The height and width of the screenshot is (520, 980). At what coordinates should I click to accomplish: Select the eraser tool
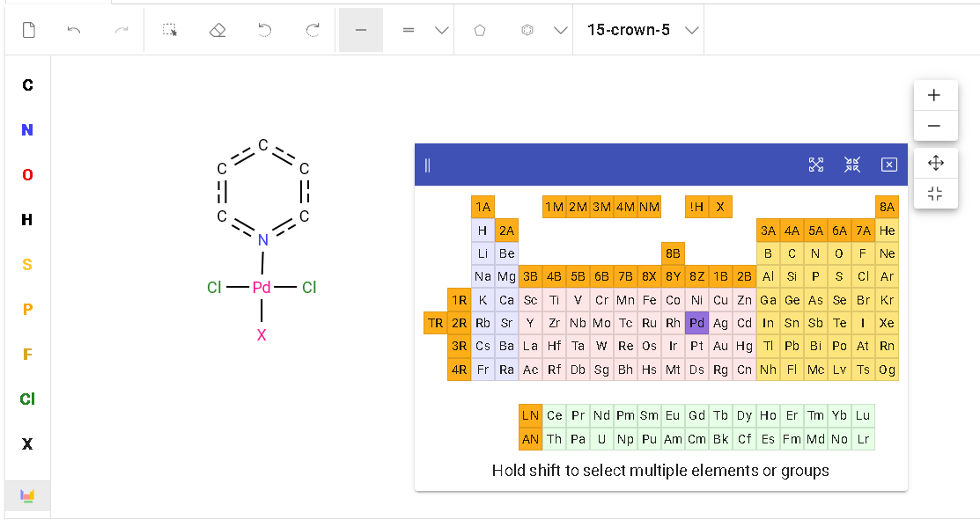(217, 30)
